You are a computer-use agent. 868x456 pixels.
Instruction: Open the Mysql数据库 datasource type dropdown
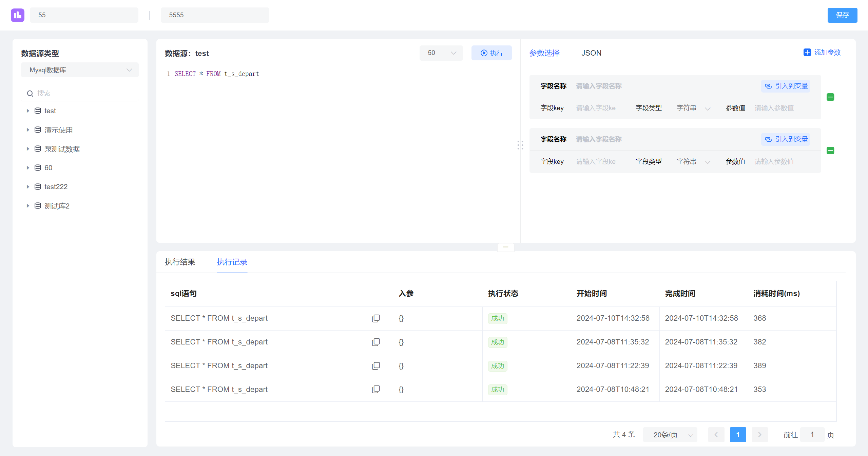coord(80,70)
